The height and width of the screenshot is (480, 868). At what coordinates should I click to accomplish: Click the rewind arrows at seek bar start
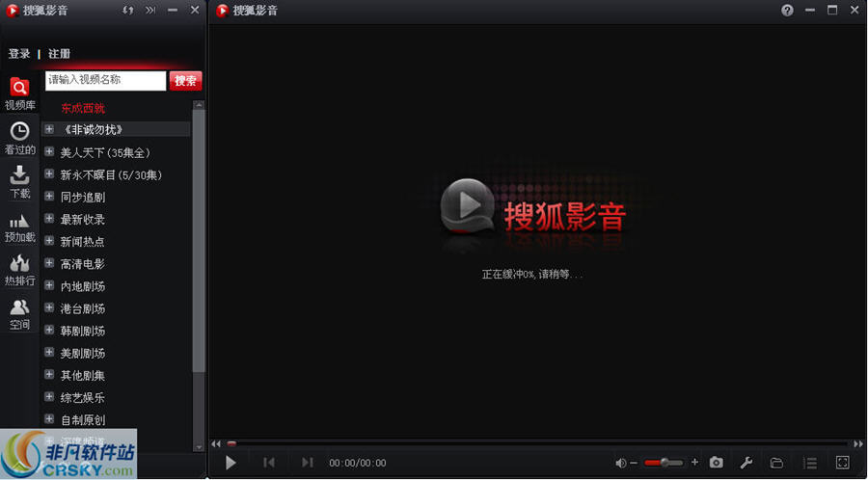216,443
